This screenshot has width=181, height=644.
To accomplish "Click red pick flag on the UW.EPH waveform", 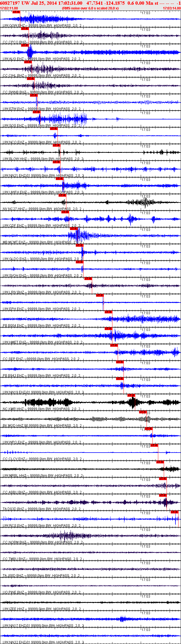I will 100,295.
